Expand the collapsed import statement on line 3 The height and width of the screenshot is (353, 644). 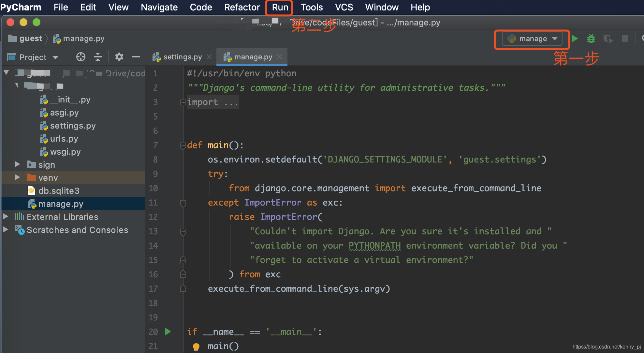pyautogui.click(x=183, y=102)
